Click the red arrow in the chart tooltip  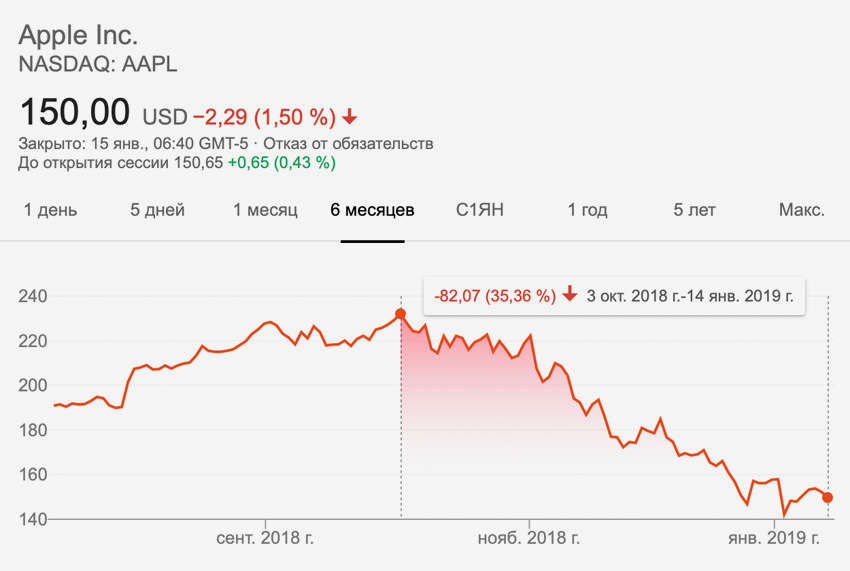tap(570, 295)
